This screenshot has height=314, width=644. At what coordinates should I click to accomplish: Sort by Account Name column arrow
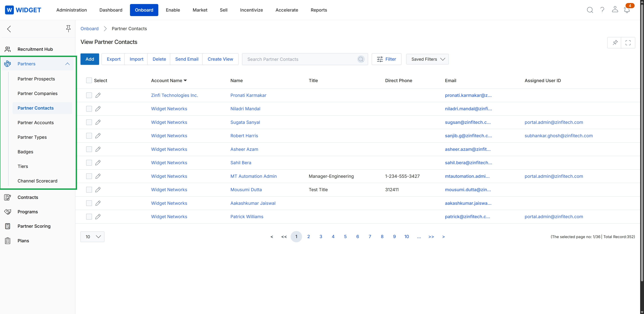185,80
